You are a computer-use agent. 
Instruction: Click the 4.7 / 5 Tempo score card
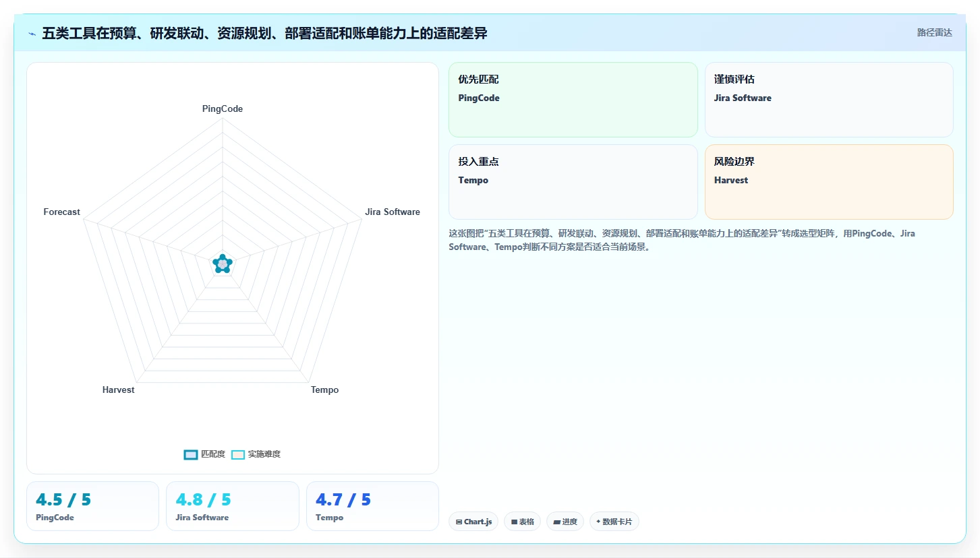(372, 506)
